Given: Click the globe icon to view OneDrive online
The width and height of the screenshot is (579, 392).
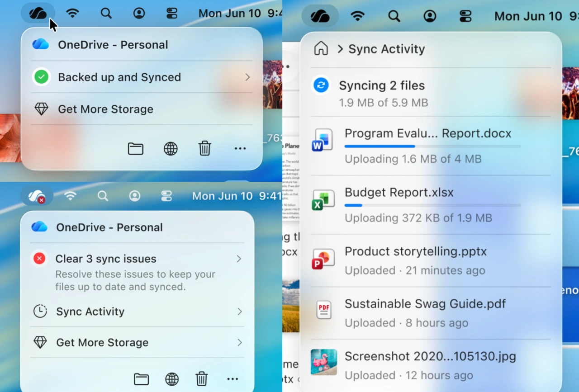Looking at the screenshot, I should (171, 149).
